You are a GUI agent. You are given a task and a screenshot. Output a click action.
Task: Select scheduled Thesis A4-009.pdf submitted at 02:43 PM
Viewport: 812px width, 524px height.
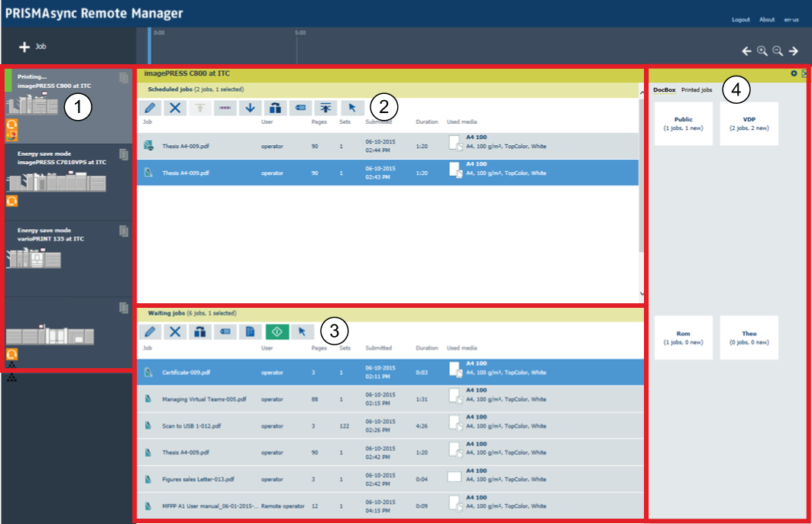(x=388, y=173)
